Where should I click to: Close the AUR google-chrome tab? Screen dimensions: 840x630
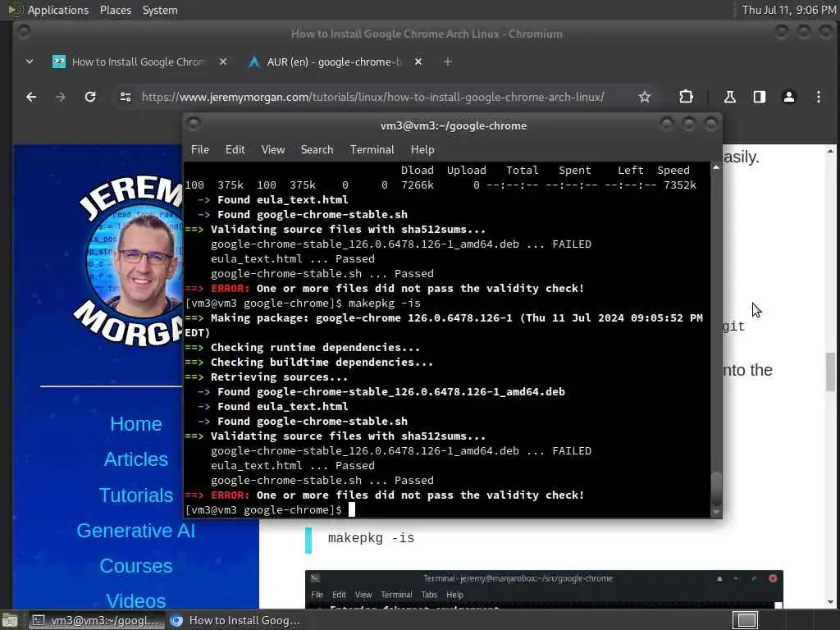pos(418,62)
